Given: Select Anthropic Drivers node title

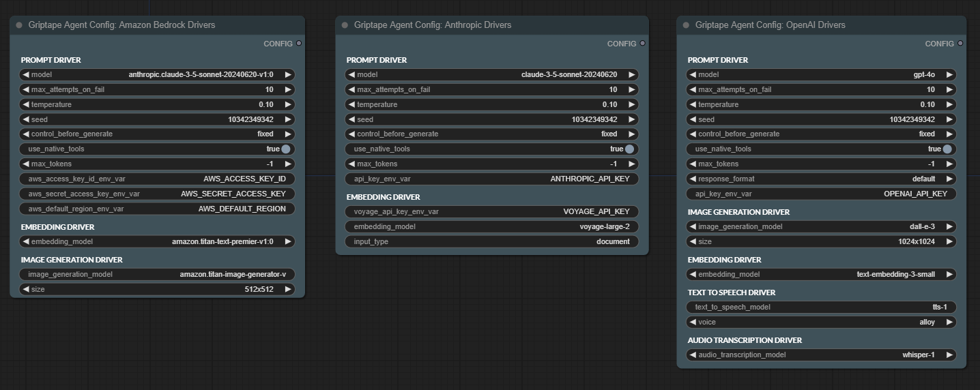Looking at the screenshot, I should click(x=433, y=25).
